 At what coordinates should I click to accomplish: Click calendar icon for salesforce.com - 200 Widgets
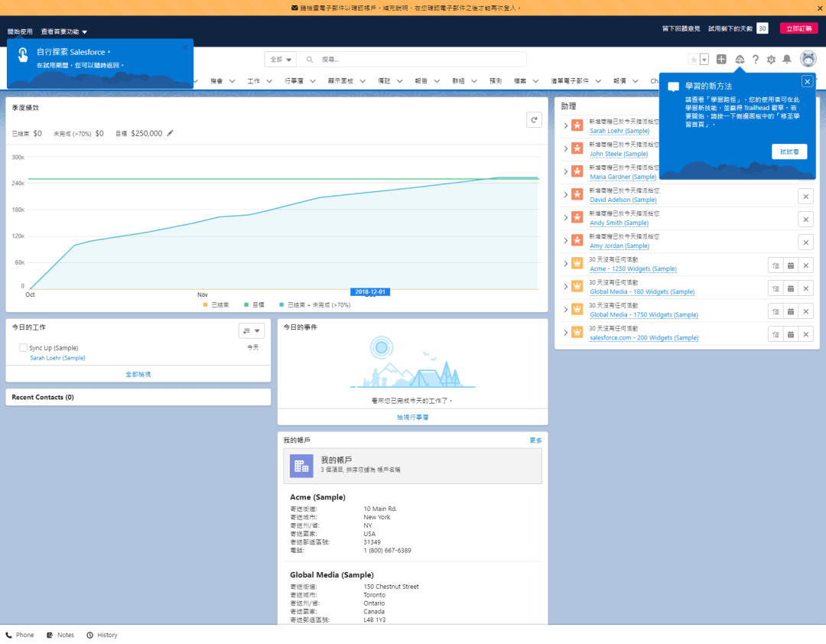tap(791, 334)
